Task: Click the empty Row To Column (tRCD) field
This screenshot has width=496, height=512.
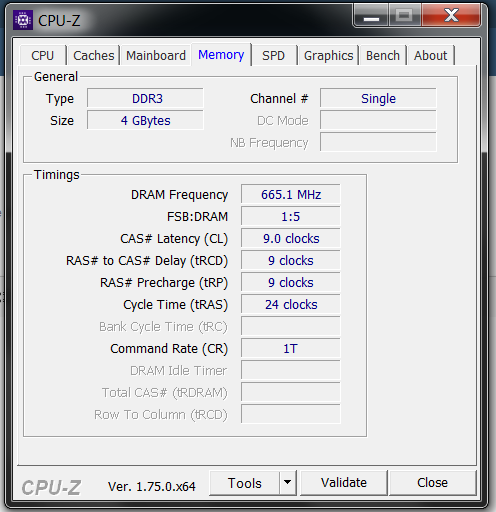Action: coord(291,414)
